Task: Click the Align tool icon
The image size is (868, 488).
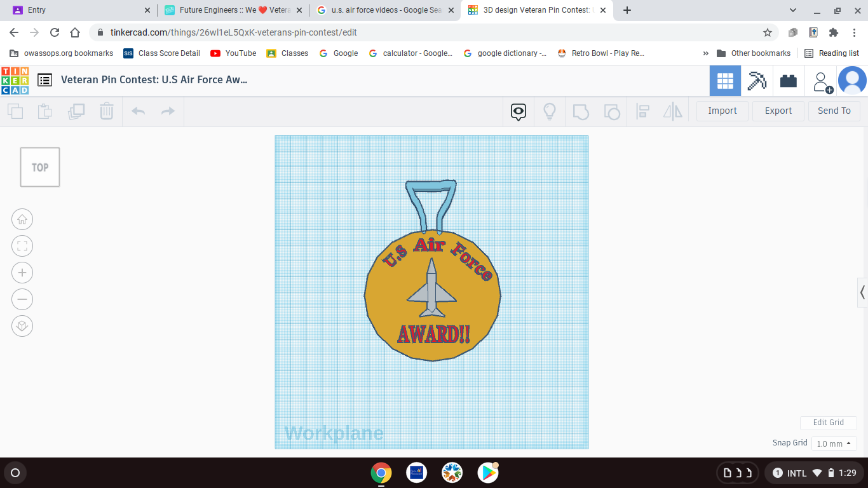Action: (x=642, y=112)
